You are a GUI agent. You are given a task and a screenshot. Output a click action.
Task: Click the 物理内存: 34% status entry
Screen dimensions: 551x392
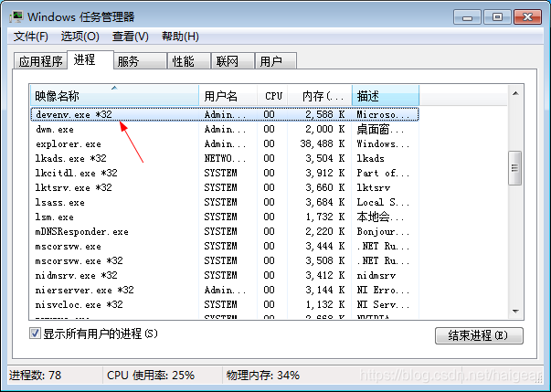(263, 376)
